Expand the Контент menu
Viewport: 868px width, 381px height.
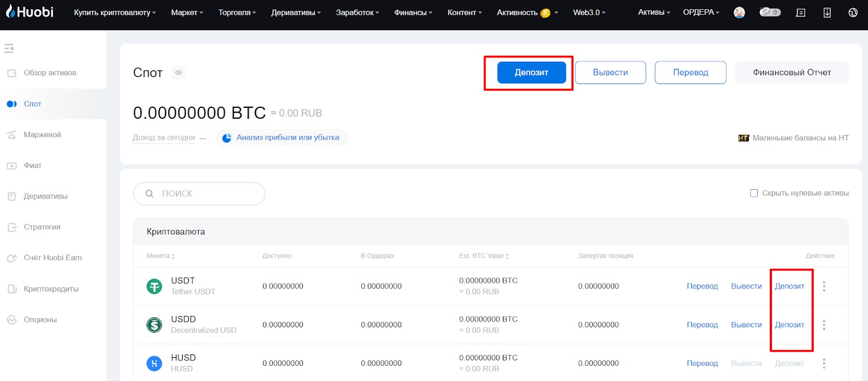pos(465,12)
